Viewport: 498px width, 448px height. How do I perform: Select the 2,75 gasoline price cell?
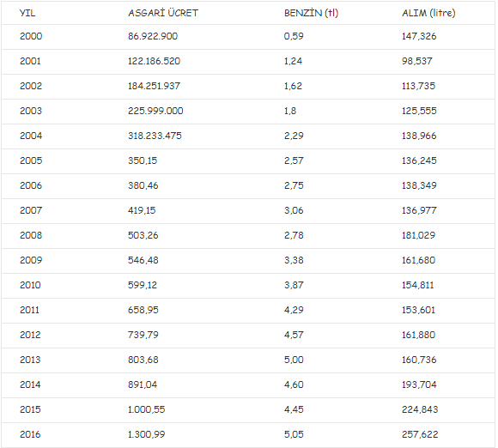(x=294, y=185)
